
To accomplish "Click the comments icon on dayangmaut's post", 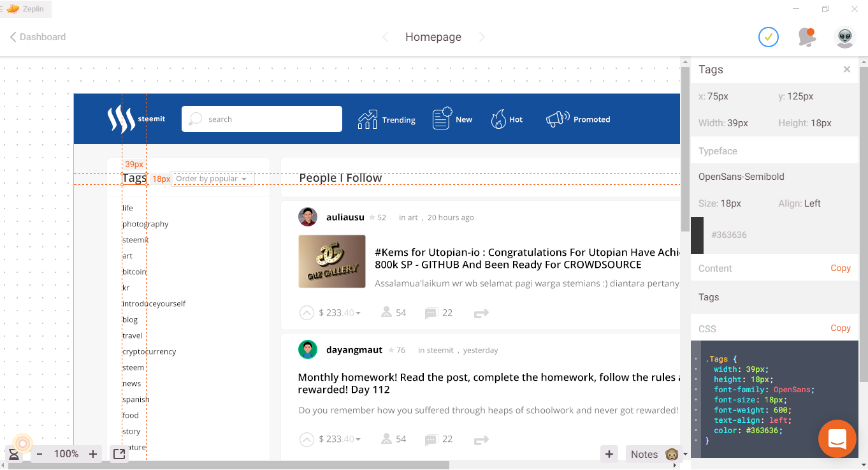I will [431, 439].
